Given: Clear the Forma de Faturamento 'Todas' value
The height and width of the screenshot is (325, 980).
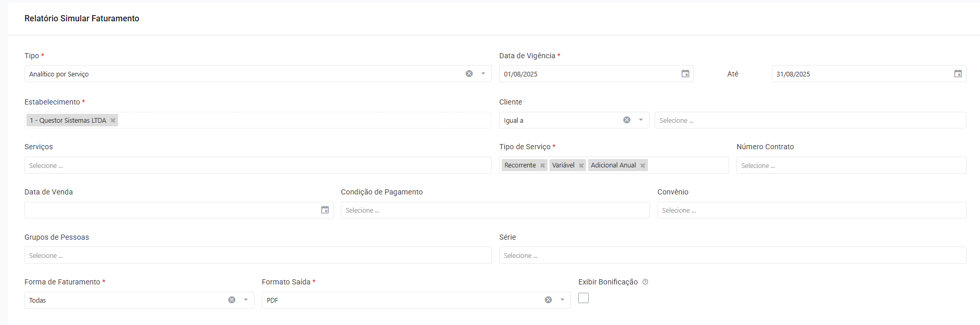Looking at the screenshot, I should click(x=232, y=300).
